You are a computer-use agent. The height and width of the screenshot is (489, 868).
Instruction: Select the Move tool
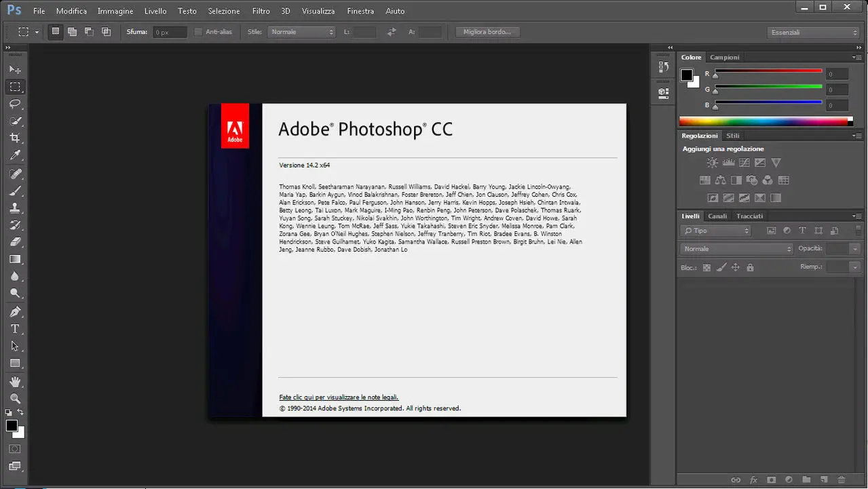15,70
